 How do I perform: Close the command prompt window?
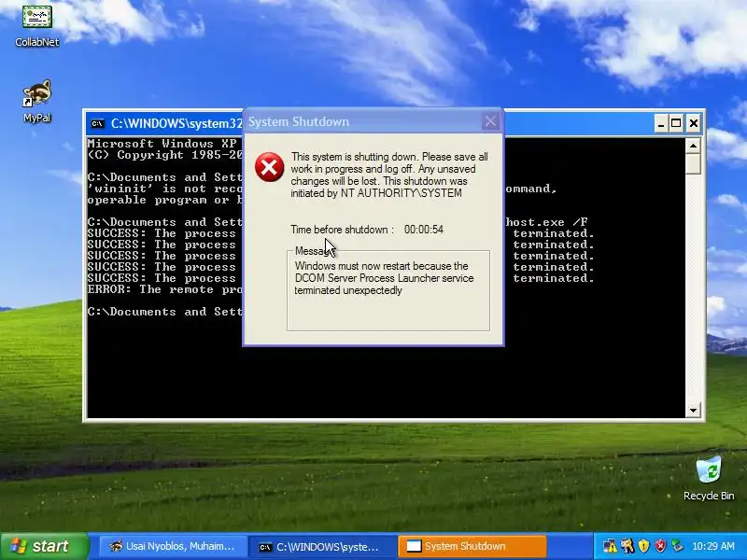[x=694, y=124]
